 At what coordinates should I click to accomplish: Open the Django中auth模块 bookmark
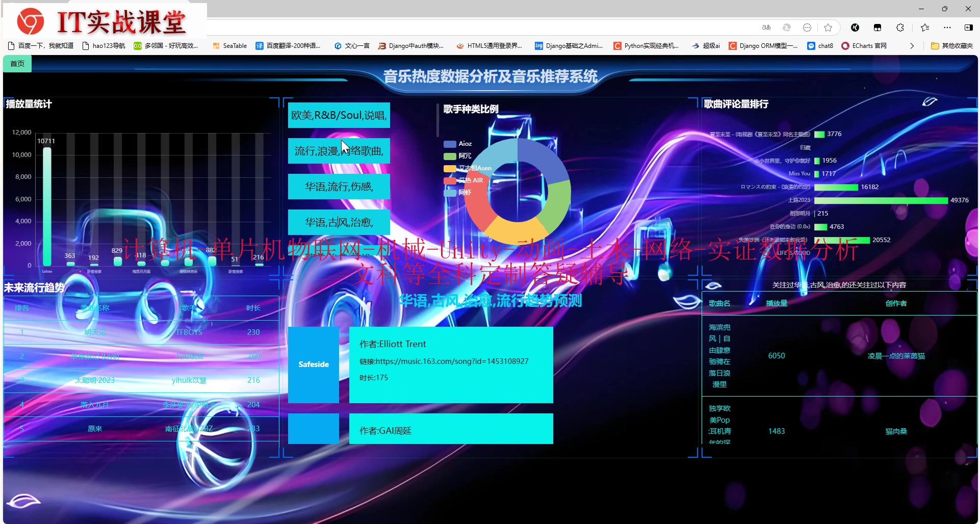411,46
